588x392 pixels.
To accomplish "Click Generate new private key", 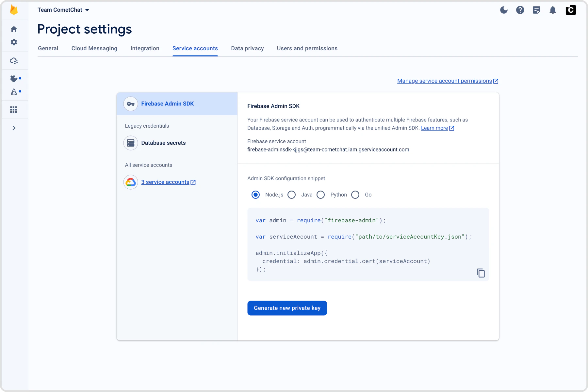I will click(287, 308).
